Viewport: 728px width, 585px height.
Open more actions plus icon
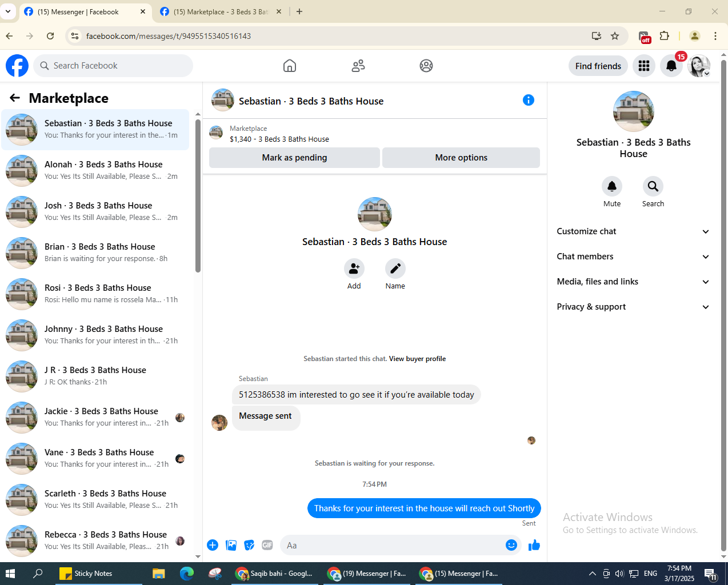[x=213, y=545]
